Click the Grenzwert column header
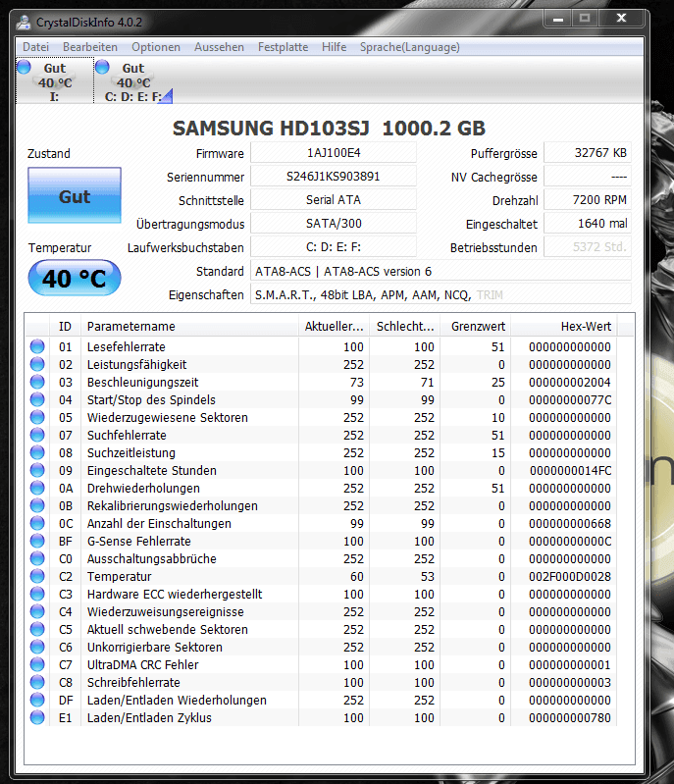 click(x=476, y=327)
